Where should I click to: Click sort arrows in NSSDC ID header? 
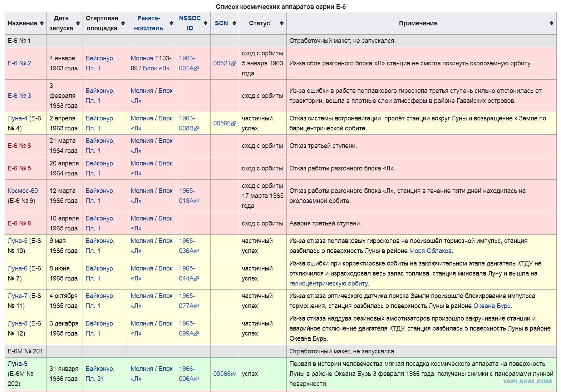[206, 23]
